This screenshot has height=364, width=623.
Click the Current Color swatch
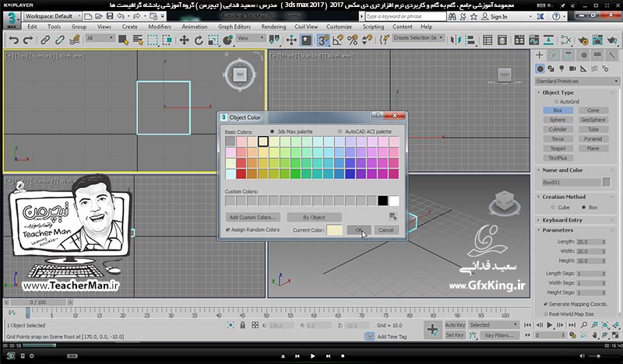pyautogui.click(x=334, y=229)
